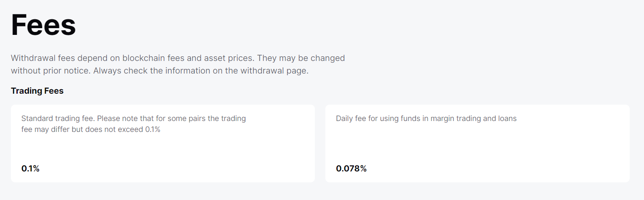Screen dimensions: 644x200
Task: Click 'without prior notice' in the paragraph
Action: pyautogui.click(x=50, y=71)
